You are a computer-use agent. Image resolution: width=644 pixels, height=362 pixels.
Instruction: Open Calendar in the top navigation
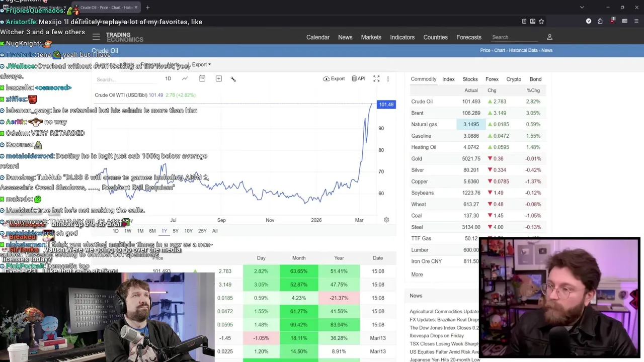(x=318, y=37)
